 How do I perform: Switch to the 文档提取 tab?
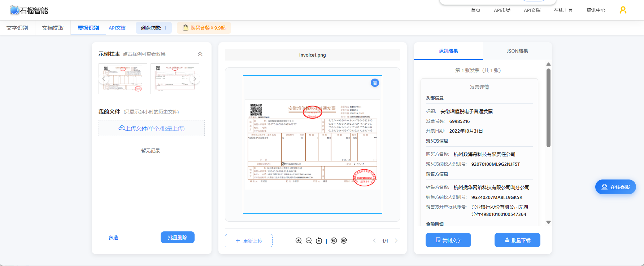[x=53, y=28]
